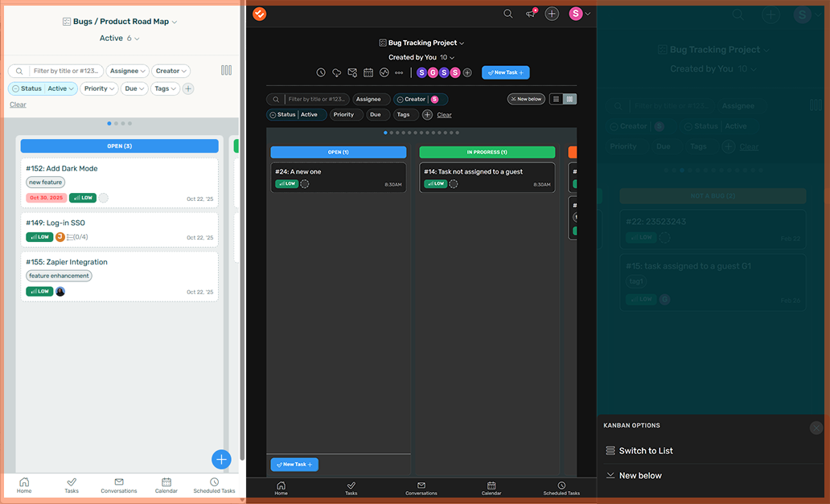Viewport: 830px width, 504px height.
Task: Open search in the dark header
Action: (x=507, y=14)
